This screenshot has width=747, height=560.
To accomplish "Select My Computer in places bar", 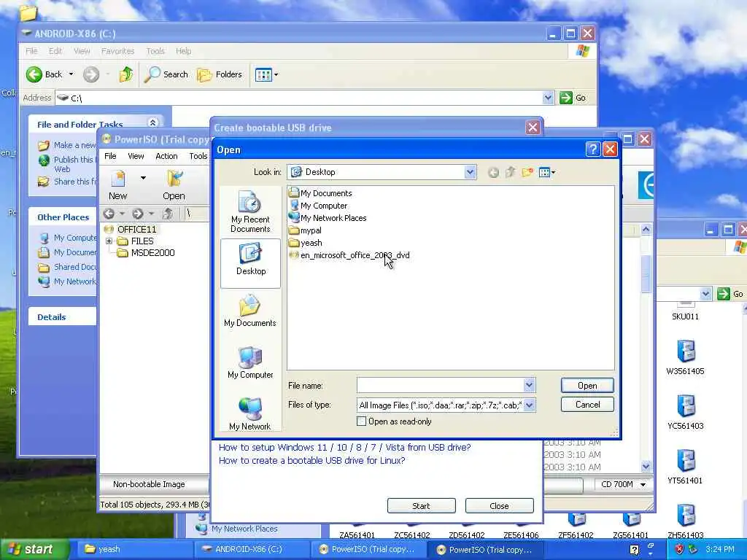I will tap(250, 363).
